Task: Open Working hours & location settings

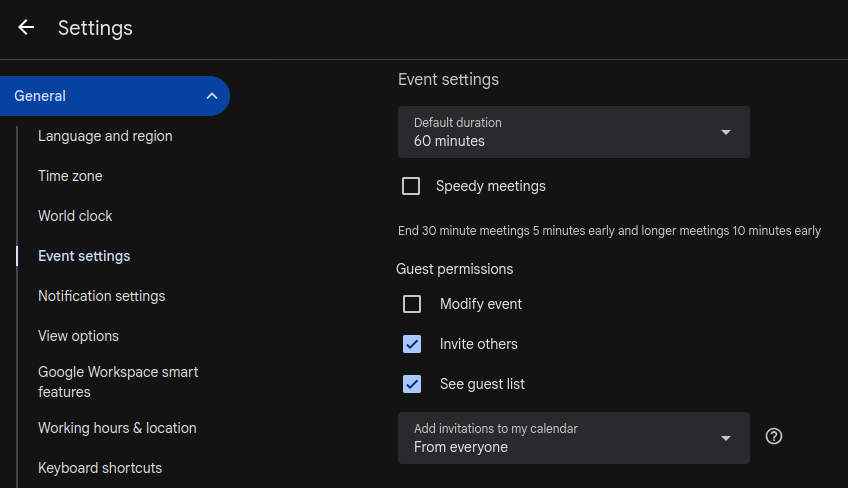Action: [x=117, y=428]
